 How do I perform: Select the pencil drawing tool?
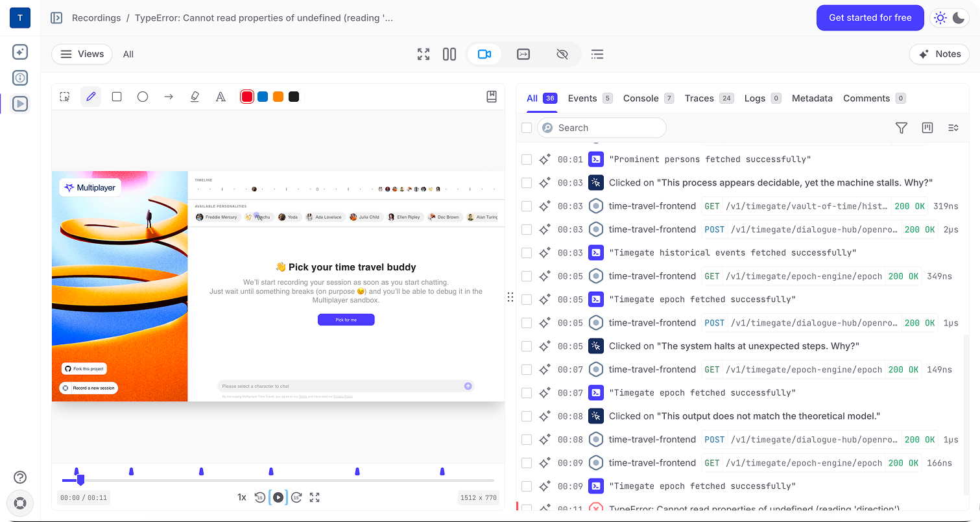(91, 97)
